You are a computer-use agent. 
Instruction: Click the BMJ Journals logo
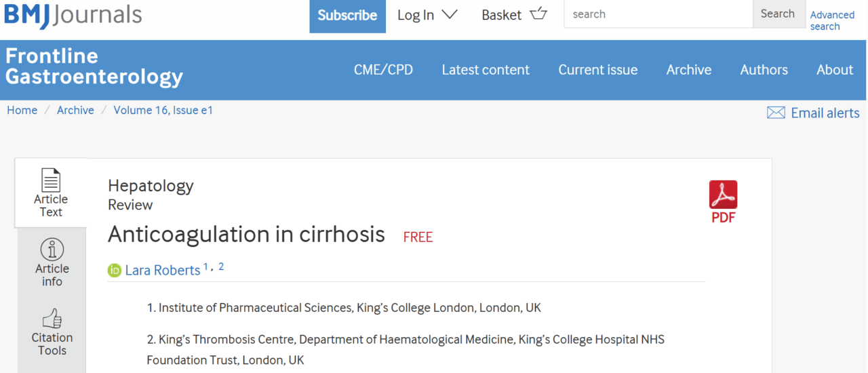73,15
